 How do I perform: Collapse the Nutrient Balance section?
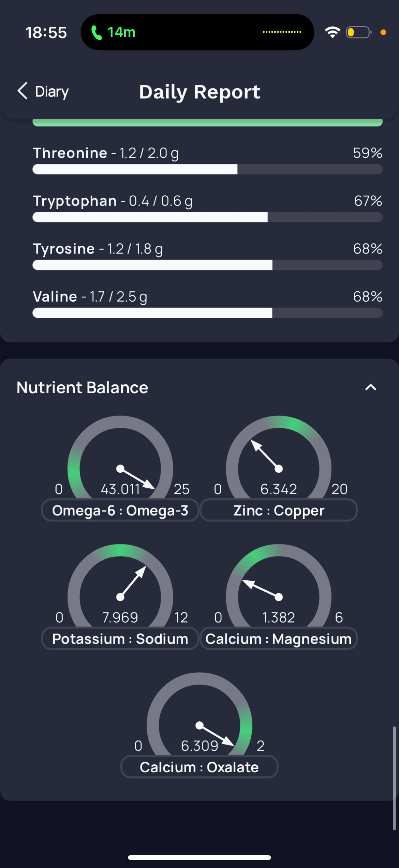pyautogui.click(x=370, y=388)
